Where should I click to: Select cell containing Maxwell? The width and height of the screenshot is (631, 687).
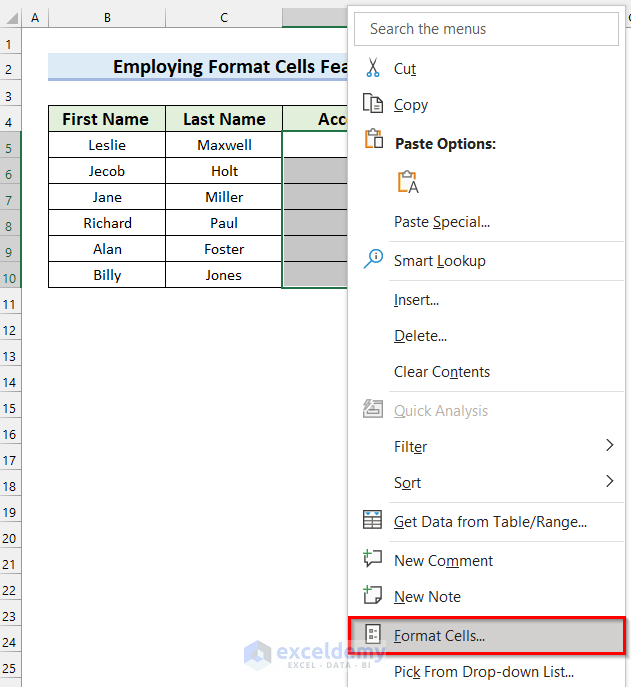tap(224, 145)
